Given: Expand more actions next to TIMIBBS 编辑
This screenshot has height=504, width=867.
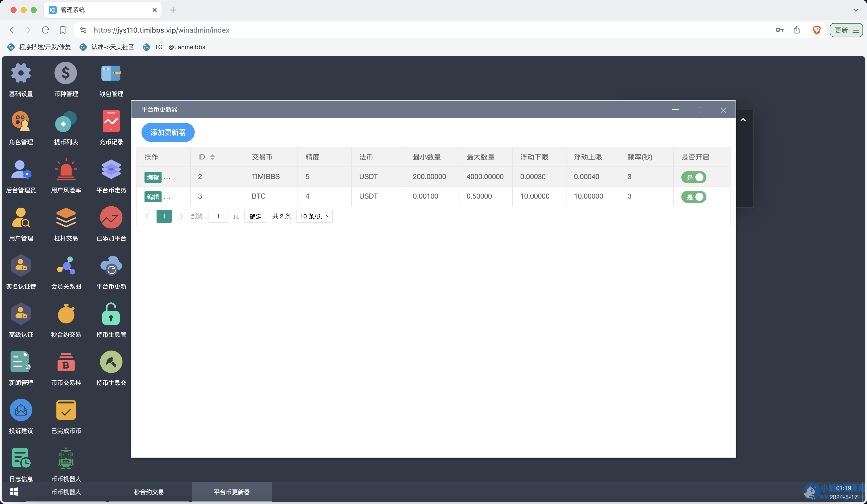Looking at the screenshot, I should coord(167,178).
